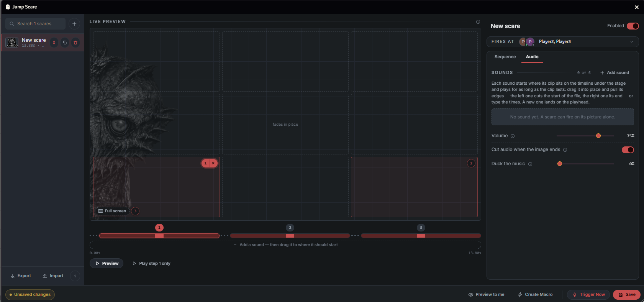This screenshot has height=302, width=644.
Task: Click info icon next to Duck the music
Action: point(530,164)
